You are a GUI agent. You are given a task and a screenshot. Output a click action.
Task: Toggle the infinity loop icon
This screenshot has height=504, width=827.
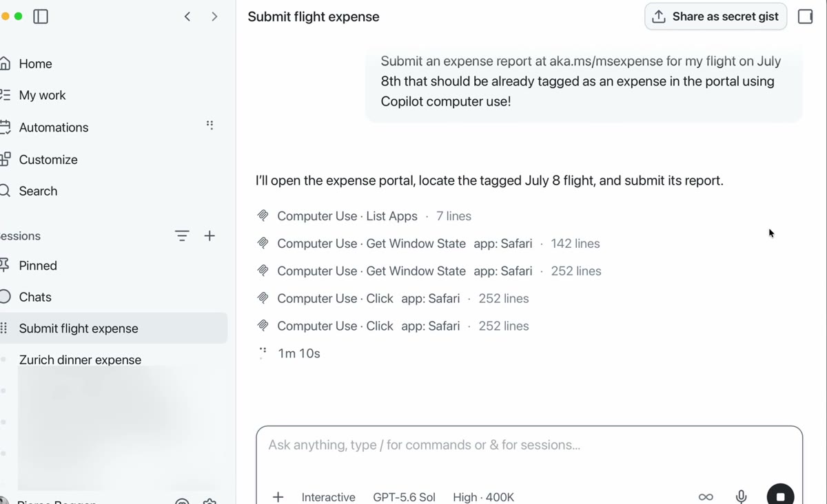pos(706,496)
